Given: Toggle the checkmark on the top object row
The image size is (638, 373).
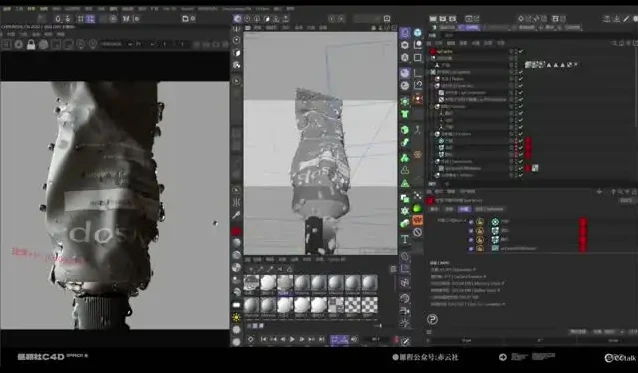Looking at the screenshot, I should pyautogui.click(x=521, y=52).
